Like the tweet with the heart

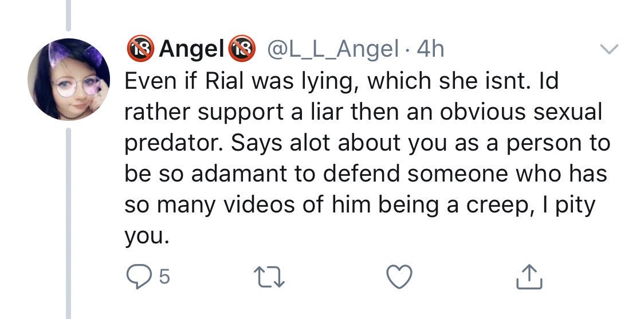[399, 276]
